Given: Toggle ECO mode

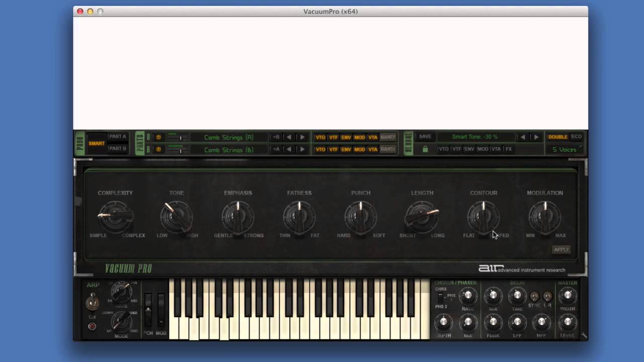Looking at the screenshot, I should 577,137.
